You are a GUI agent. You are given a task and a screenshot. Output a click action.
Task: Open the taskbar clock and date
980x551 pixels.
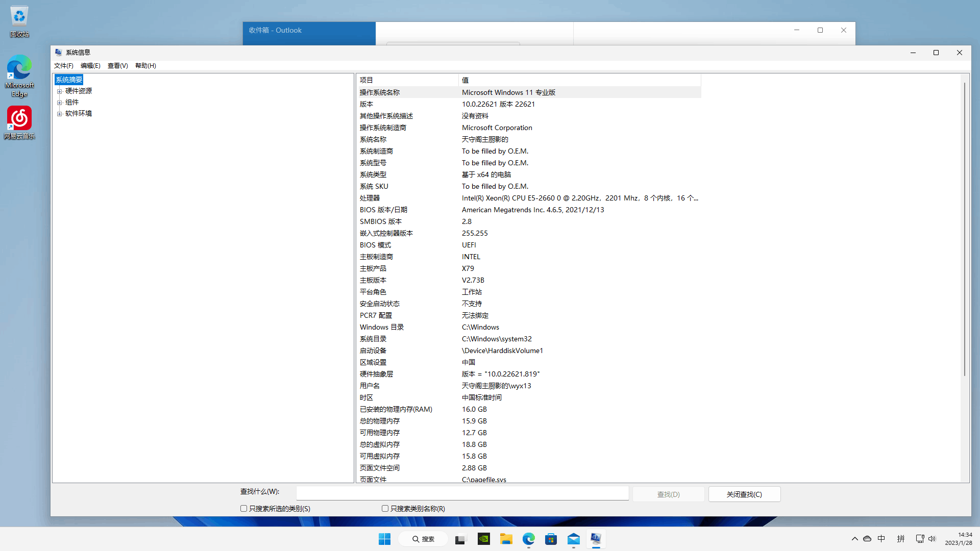pyautogui.click(x=958, y=539)
